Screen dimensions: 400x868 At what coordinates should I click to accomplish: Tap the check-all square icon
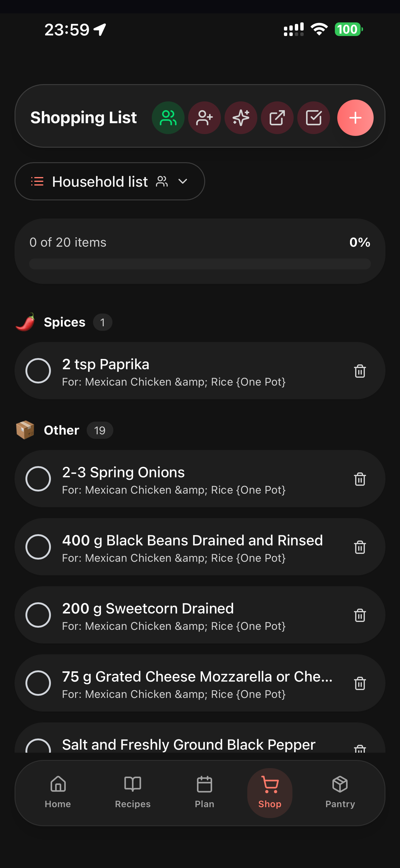coord(314,118)
